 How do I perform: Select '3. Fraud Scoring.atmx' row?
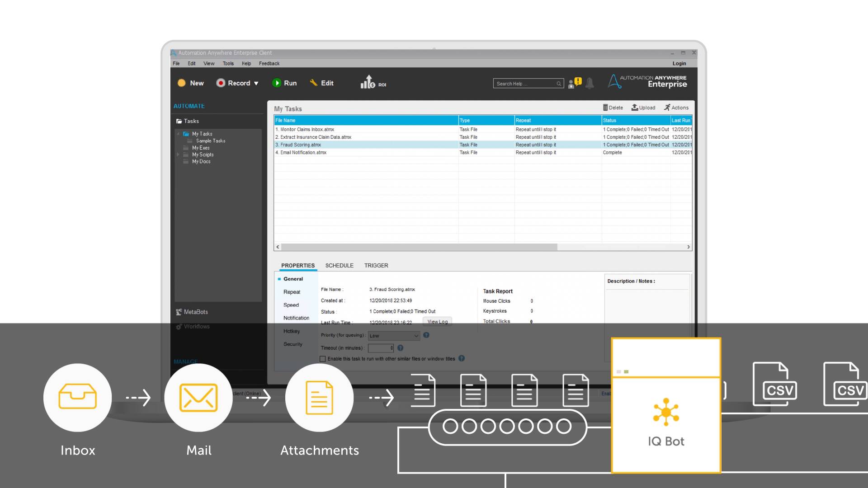[x=483, y=145]
